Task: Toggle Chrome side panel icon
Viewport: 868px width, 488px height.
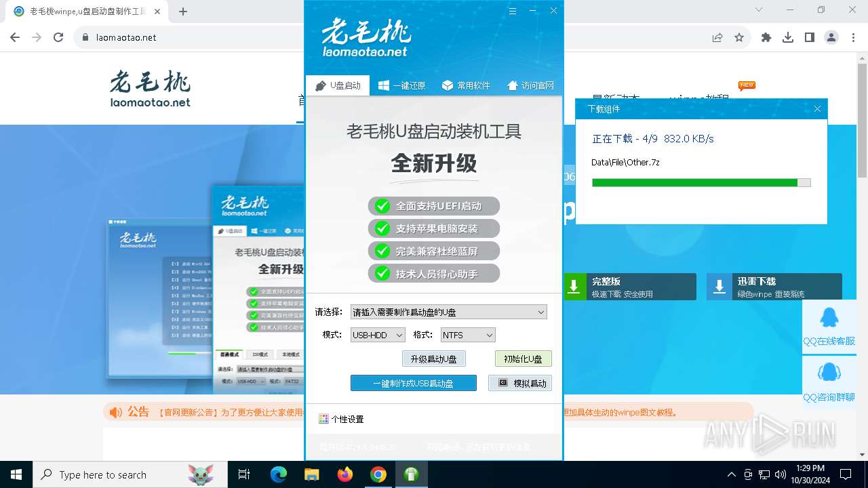Action: tap(810, 37)
